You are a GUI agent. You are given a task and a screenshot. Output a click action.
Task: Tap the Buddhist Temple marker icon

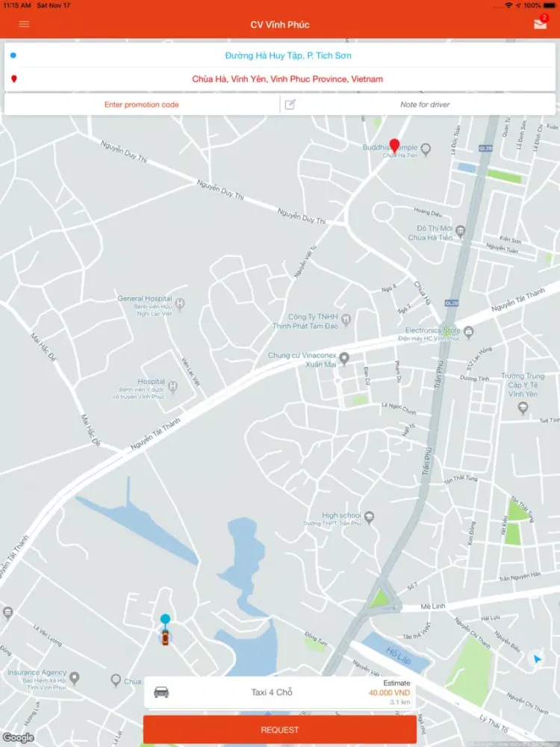(426, 149)
